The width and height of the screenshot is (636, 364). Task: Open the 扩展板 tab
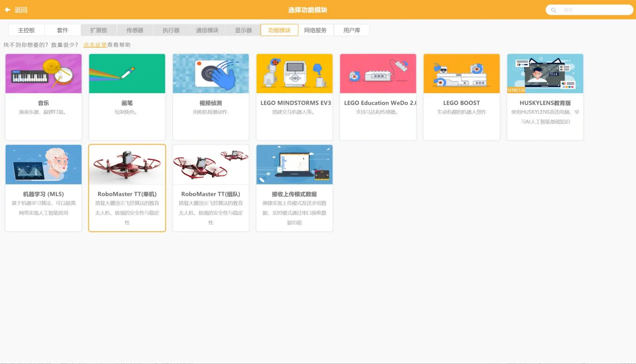coord(99,30)
